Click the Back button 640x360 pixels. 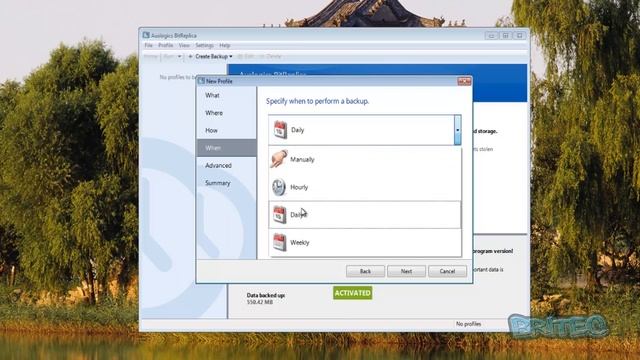[365, 271]
